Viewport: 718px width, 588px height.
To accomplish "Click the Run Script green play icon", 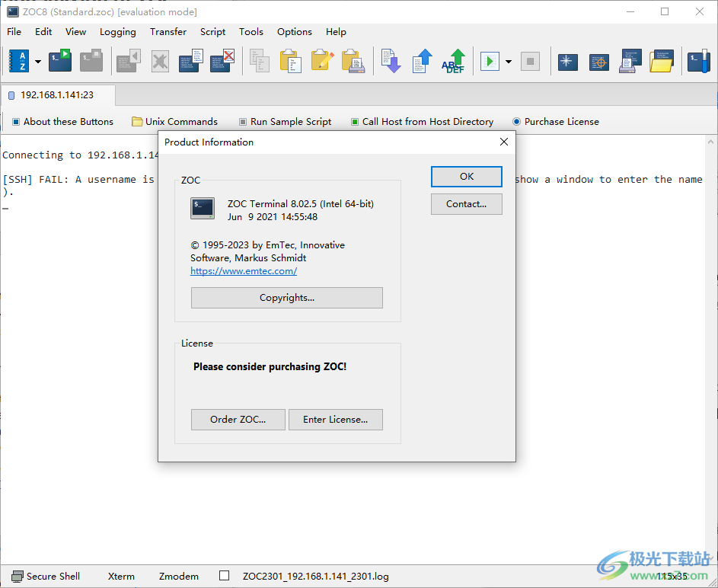I will 490,61.
